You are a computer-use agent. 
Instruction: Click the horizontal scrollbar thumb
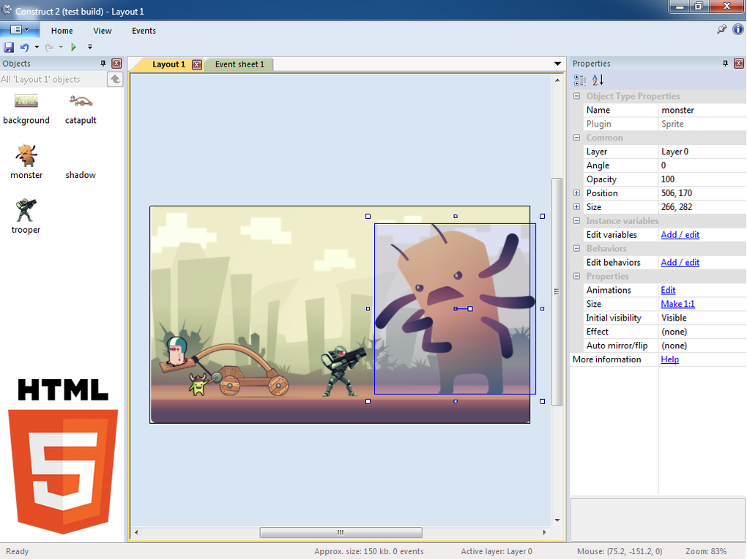[341, 532]
